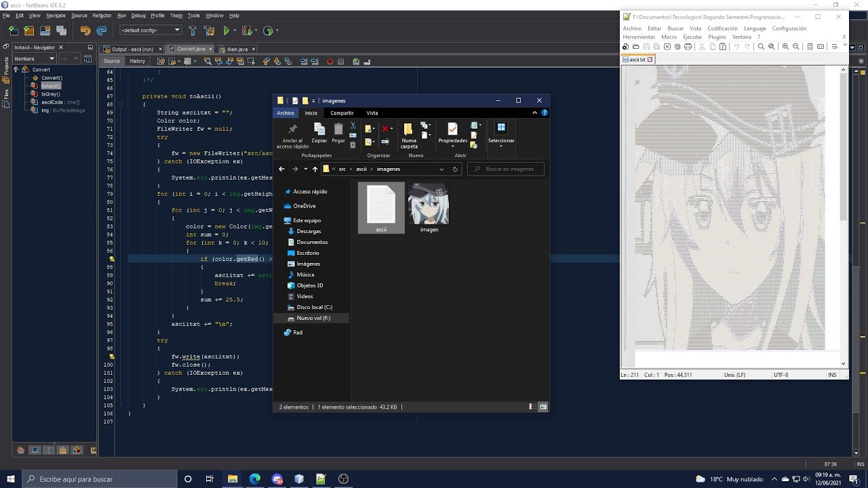This screenshot has width=868, height=488.
Task: Click the Nueva carpeta button
Action: point(409,136)
